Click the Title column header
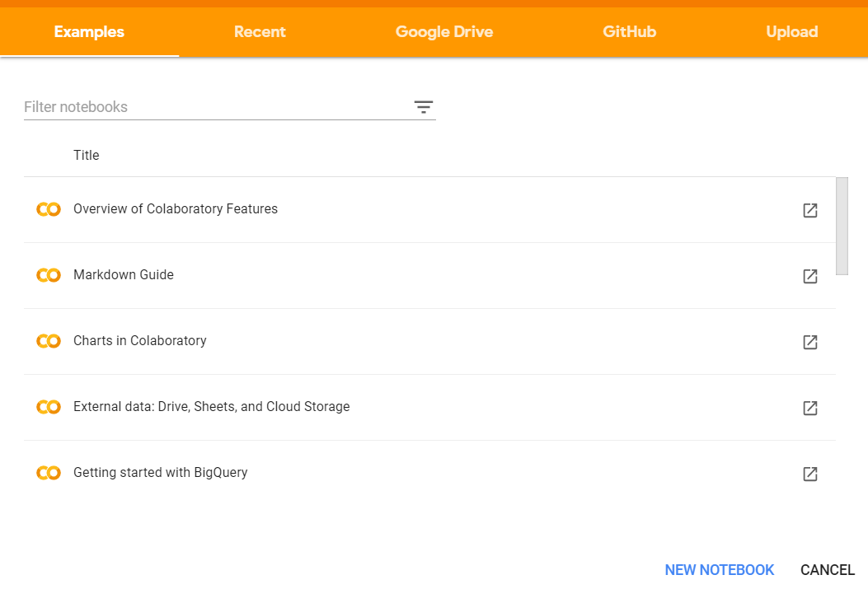Viewport: 868px width, 589px height. point(87,156)
